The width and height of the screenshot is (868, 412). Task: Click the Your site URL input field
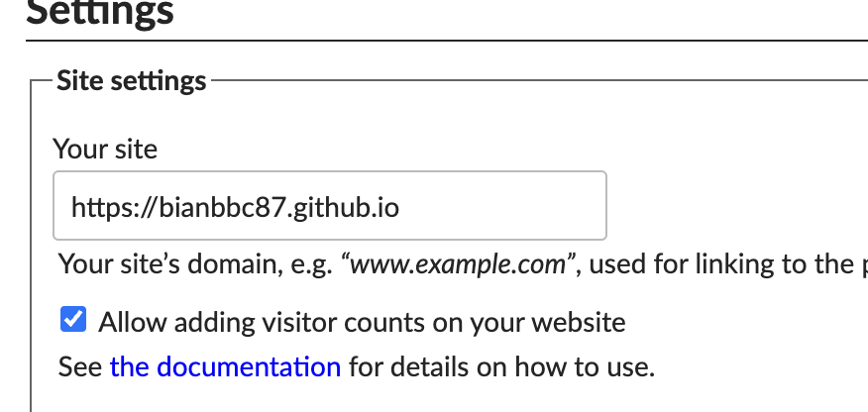(329, 206)
